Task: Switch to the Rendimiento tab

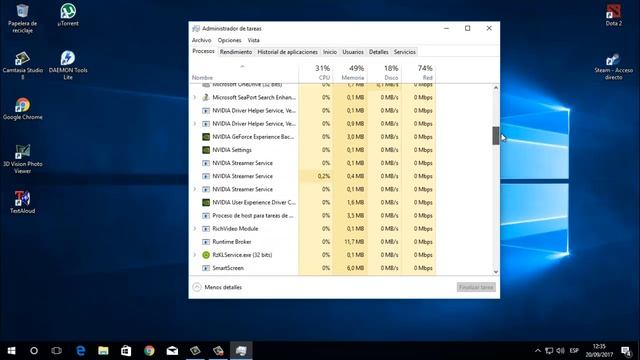Action: pyautogui.click(x=236, y=52)
